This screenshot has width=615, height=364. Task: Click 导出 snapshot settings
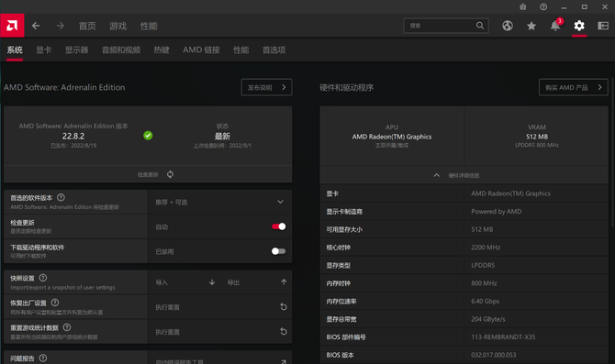[233, 282]
